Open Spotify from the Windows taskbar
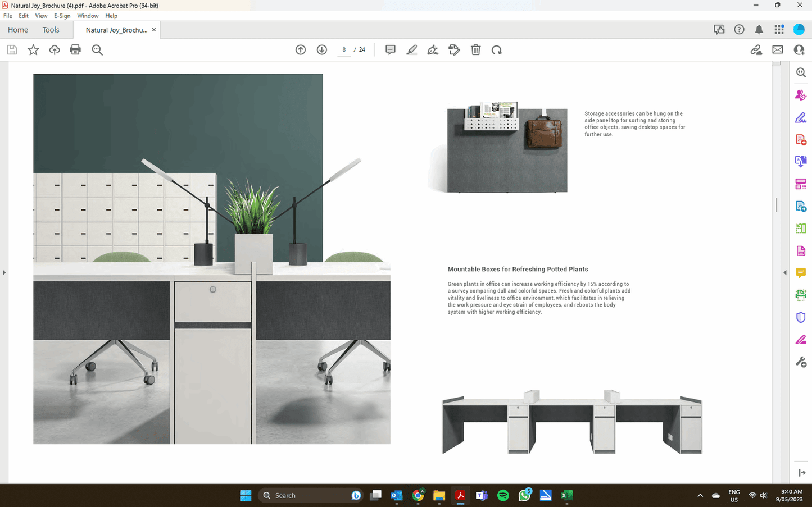Image resolution: width=812 pixels, height=507 pixels. point(503,495)
